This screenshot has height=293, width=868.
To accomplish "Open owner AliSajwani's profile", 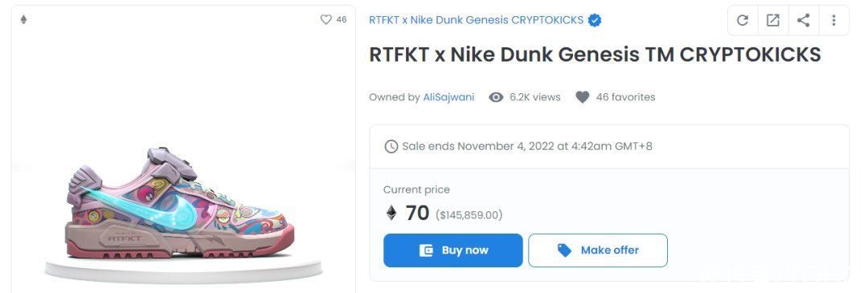I will point(449,97).
